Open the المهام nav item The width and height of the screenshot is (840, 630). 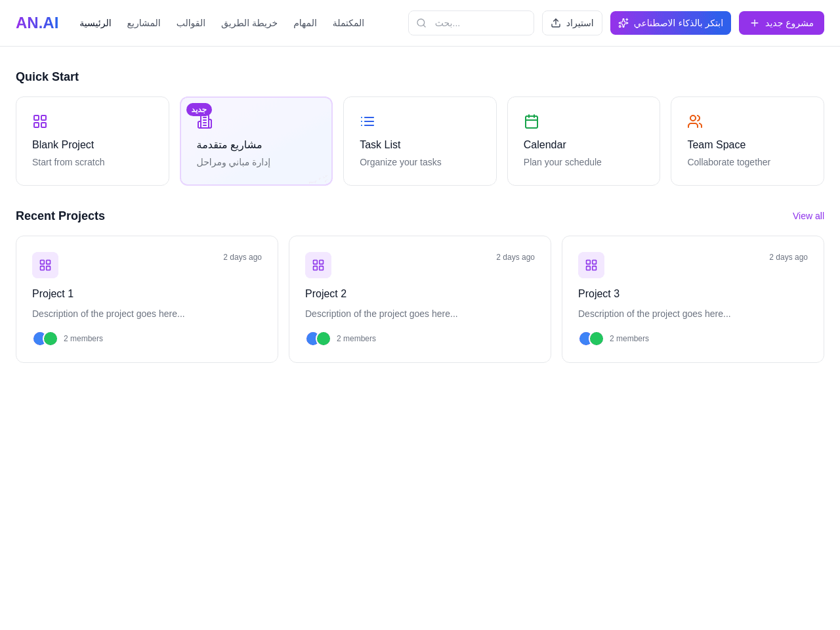pos(305,23)
